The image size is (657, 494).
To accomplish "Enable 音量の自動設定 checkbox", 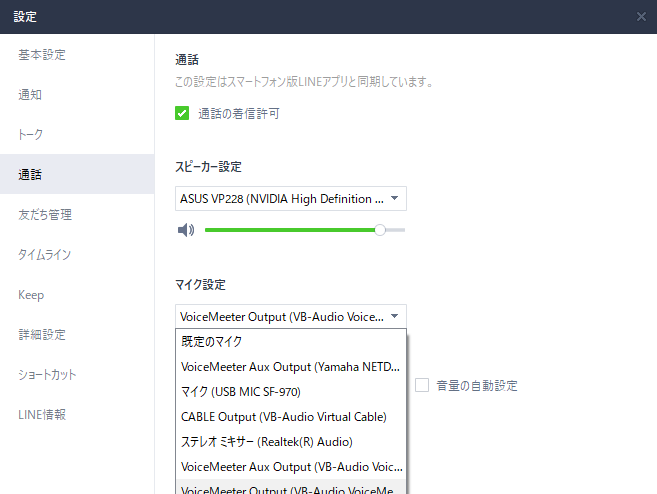I will (422, 385).
